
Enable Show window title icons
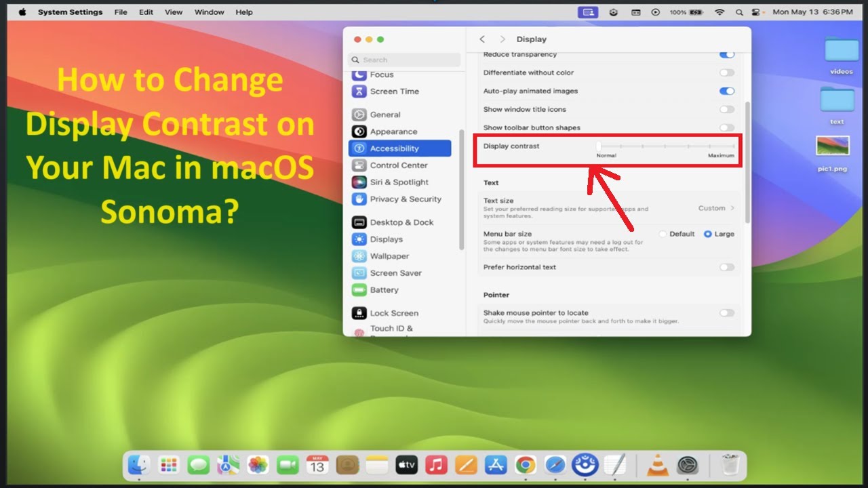coord(727,109)
